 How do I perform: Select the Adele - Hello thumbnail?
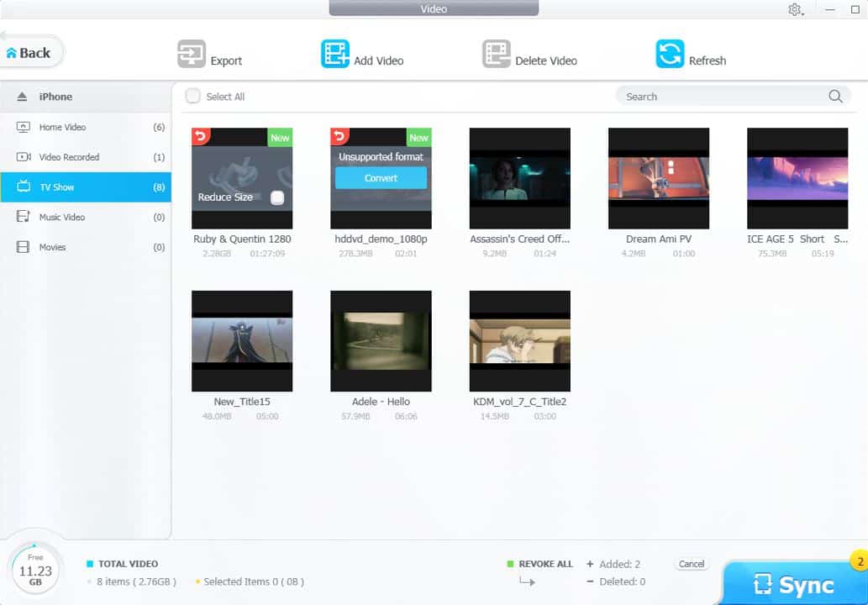381,341
